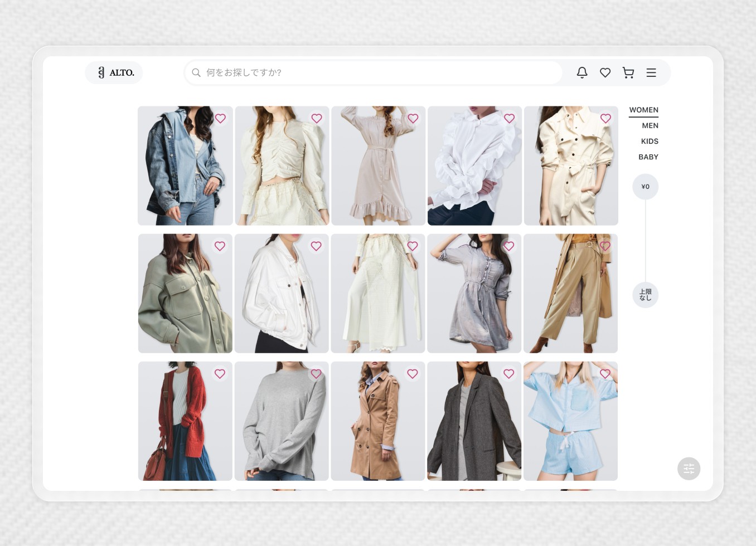
Task: Open the white ruffled shirt photo
Action: 474,166
